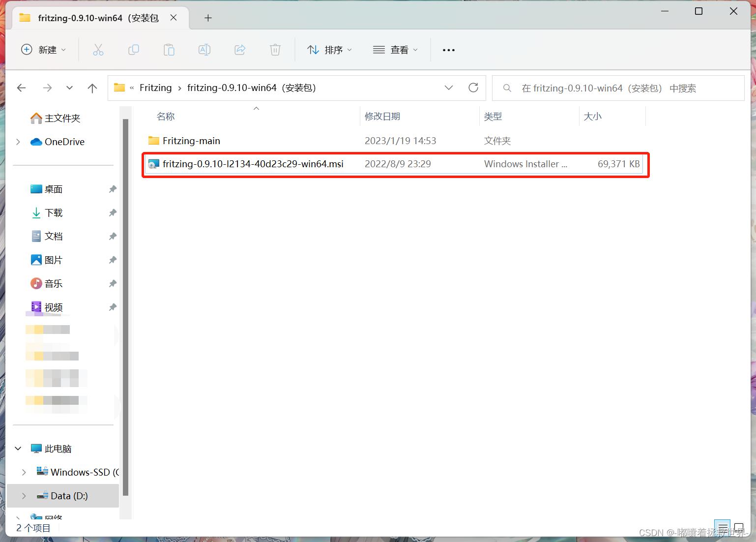Click the 2023/1/19 14:53 date cell

pyautogui.click(x=400, y=141)
